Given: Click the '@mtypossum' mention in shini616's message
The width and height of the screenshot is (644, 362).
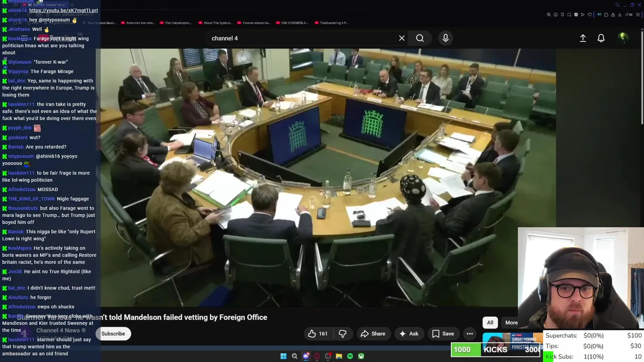Looking at the screenshot, I should (54, 20).
